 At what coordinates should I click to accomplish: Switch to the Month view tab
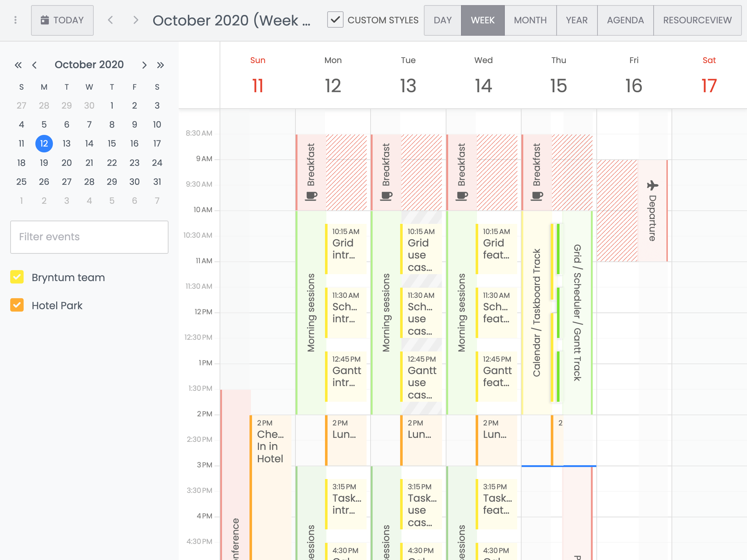(530, 20)
